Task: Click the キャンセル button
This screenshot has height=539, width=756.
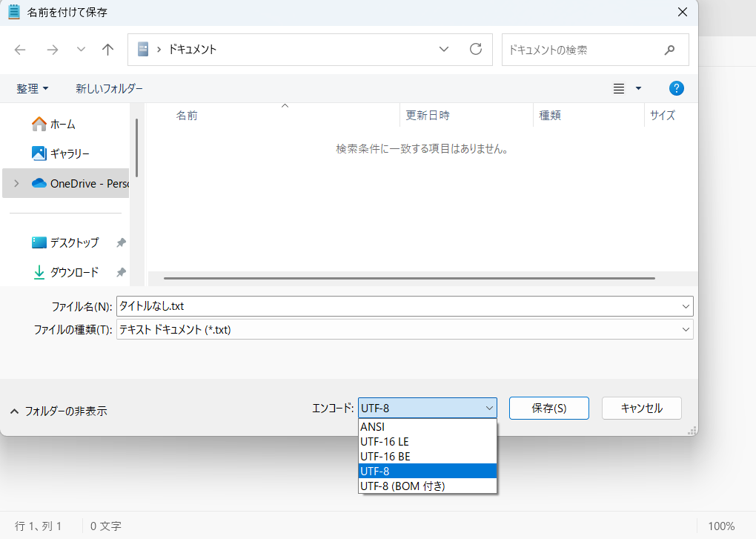Action: pos(641,408)
